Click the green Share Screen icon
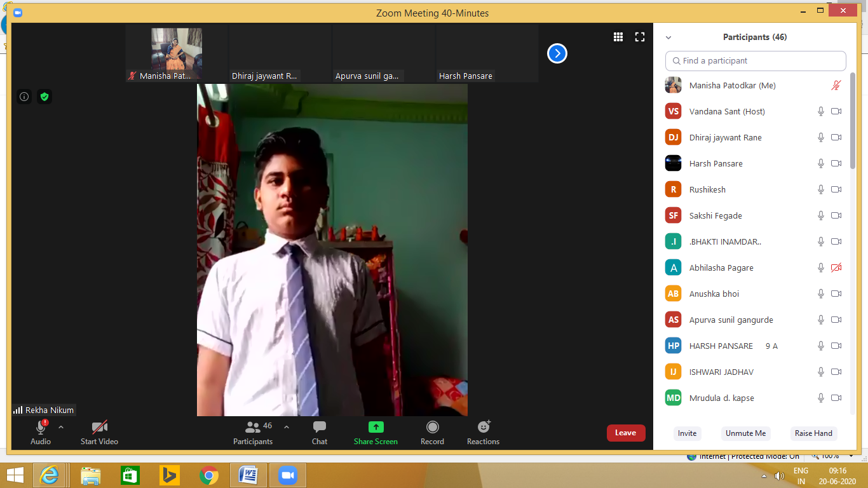 (x=376, y=427)
